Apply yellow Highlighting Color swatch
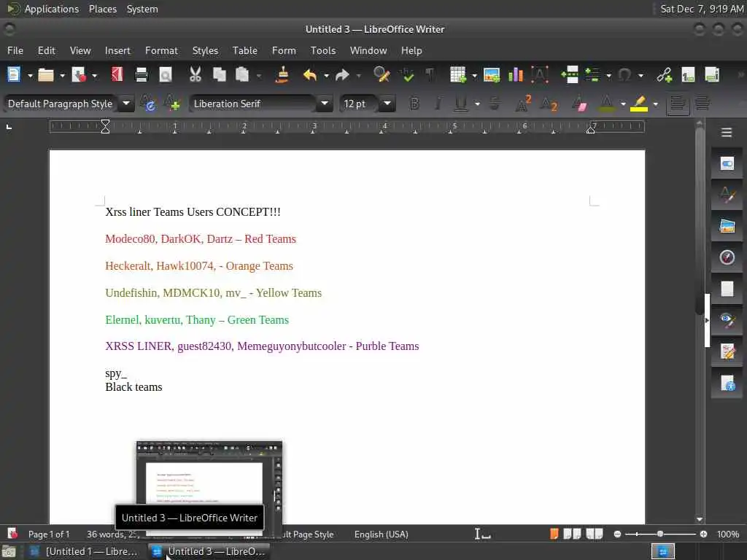Screen dimensions: 747x560 639,104
